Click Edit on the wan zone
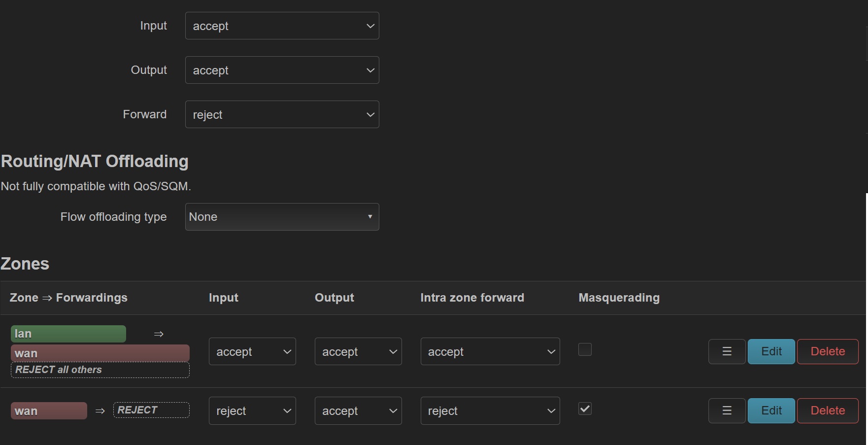 point(770,411)
